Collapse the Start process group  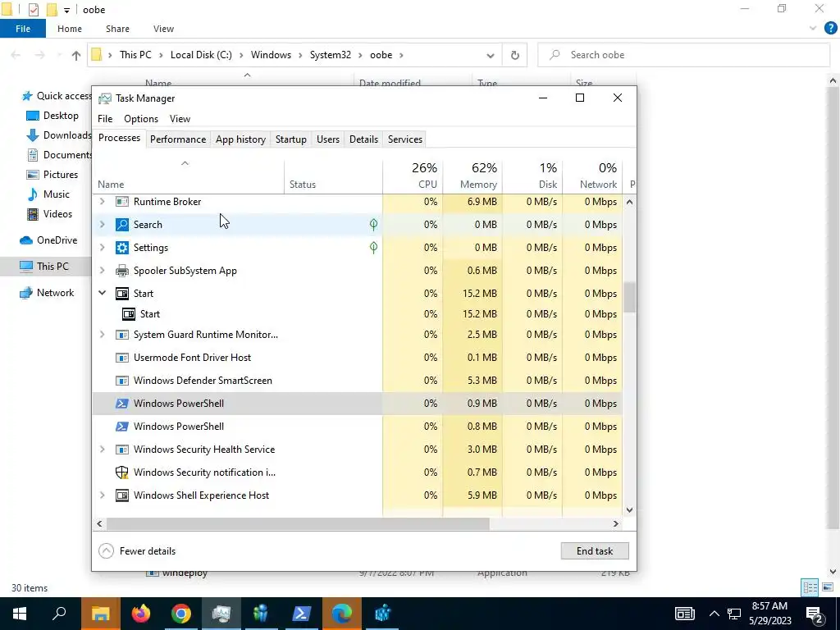102,293
